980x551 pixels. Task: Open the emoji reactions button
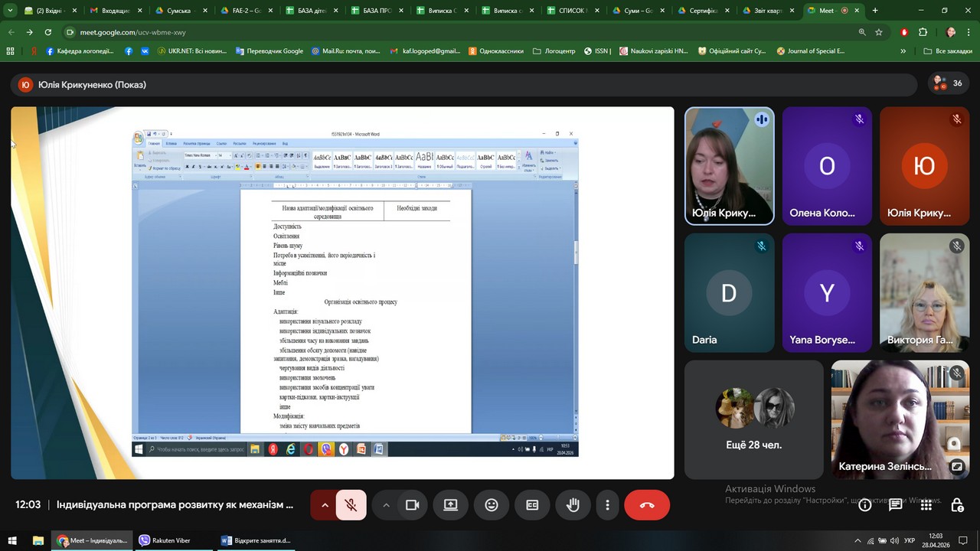492,505
